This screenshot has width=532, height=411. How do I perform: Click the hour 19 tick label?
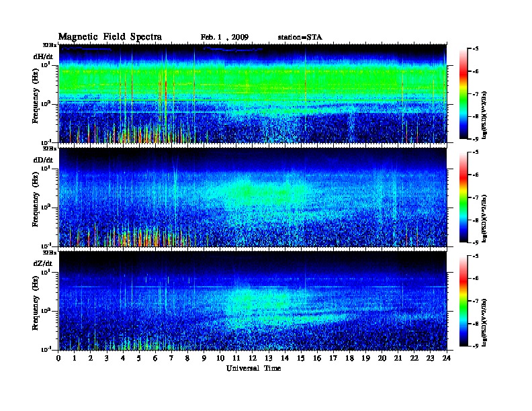point(365,358)
